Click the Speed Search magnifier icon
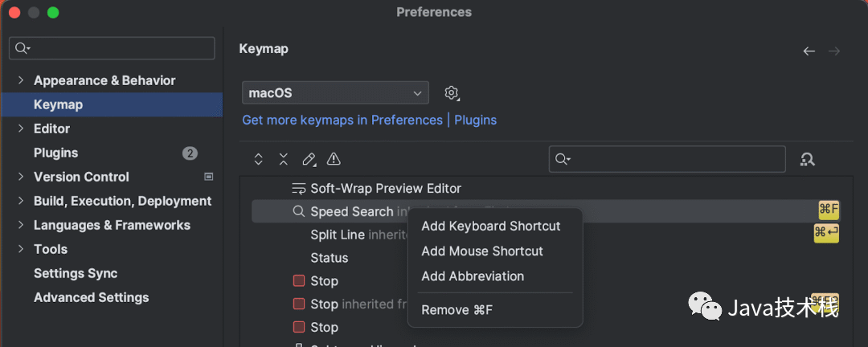This screenshot has width=868, height=347. pos(299,211)
